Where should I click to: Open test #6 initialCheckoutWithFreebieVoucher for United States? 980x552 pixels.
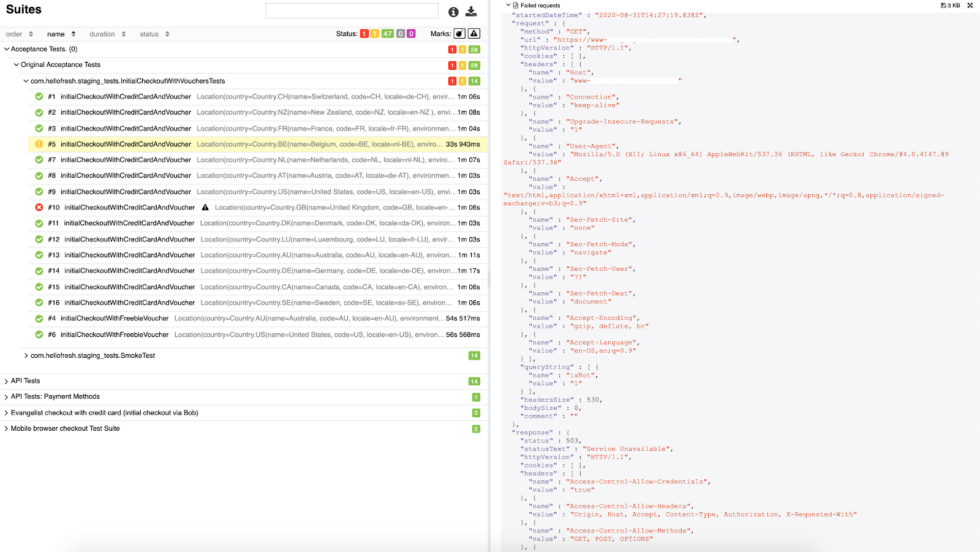tap(258, 335)
